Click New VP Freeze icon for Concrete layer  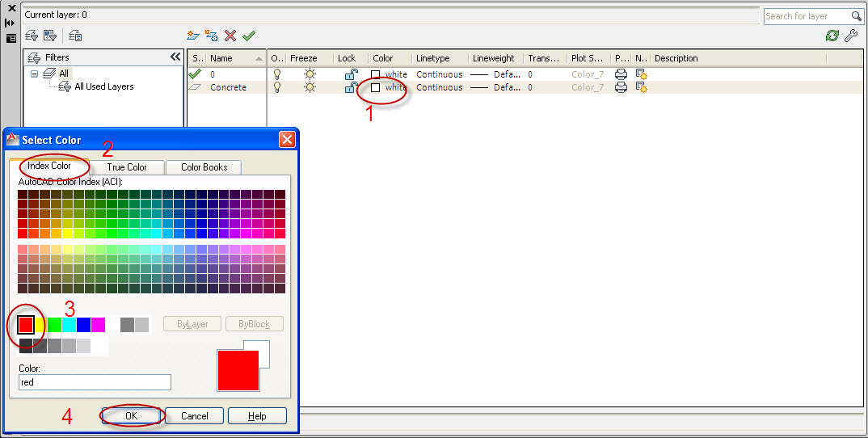[x=642, y=87]
